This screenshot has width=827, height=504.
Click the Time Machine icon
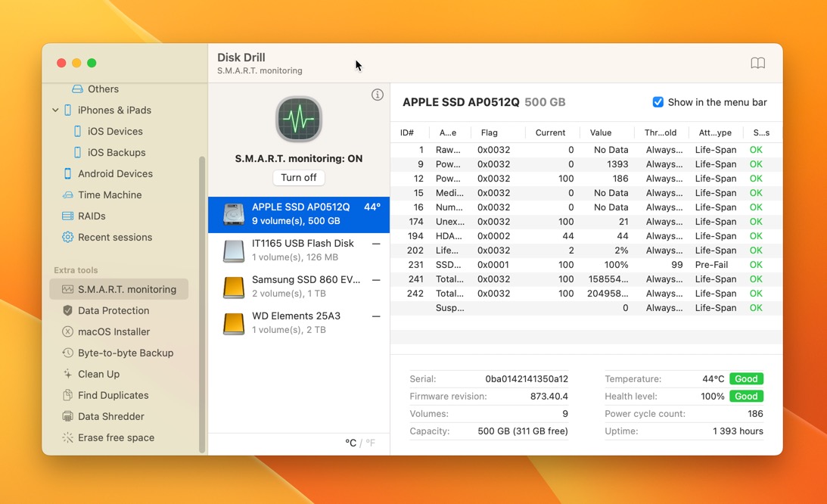coord(67,194)
